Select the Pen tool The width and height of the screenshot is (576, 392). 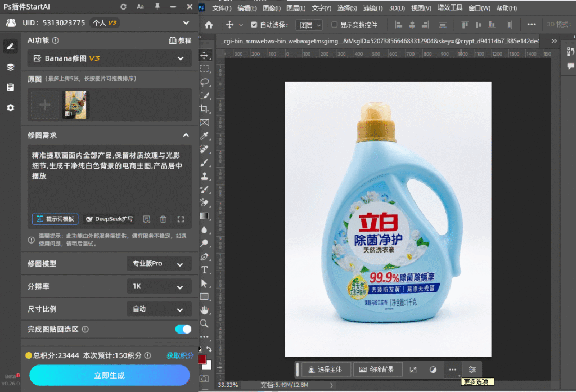tap(204, 256)
